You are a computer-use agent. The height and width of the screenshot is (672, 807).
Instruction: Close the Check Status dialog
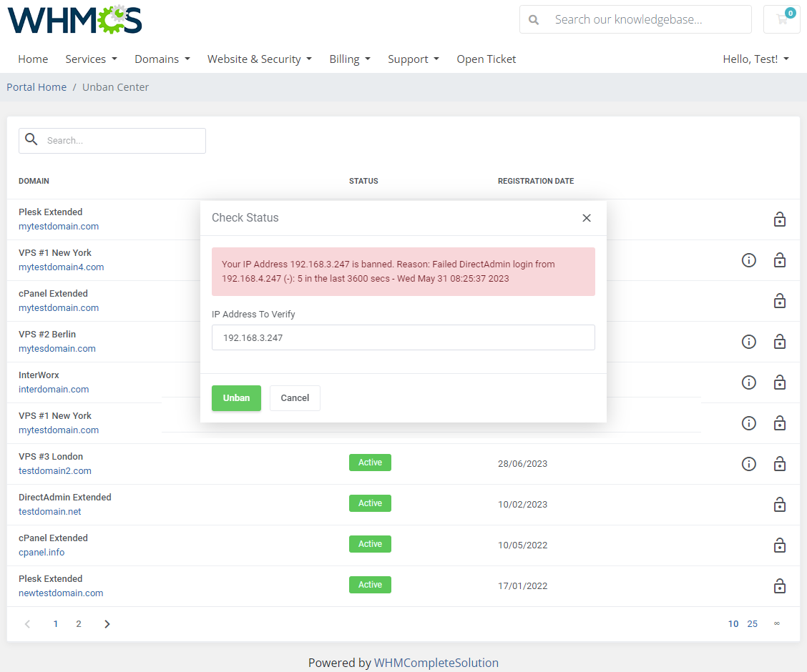coord(587,218)
